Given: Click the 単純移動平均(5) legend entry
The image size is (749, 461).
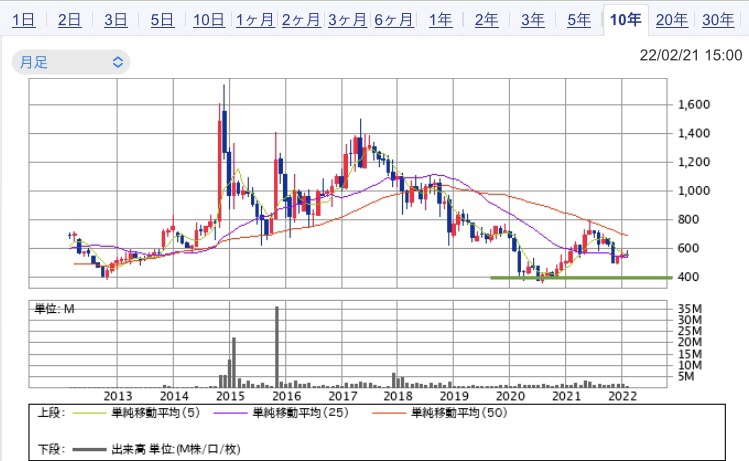Looking at the screenshot, I should [x=155, y=412].
